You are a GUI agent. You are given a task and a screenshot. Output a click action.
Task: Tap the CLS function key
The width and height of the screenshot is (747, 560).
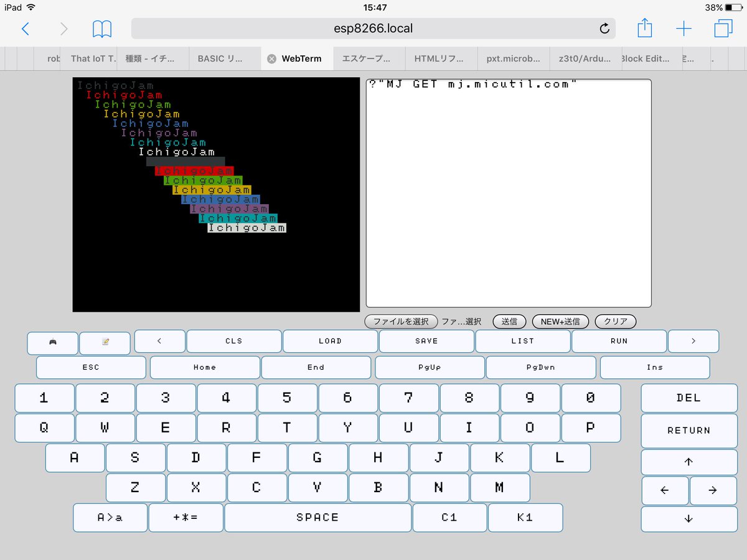tap(234, 341)
